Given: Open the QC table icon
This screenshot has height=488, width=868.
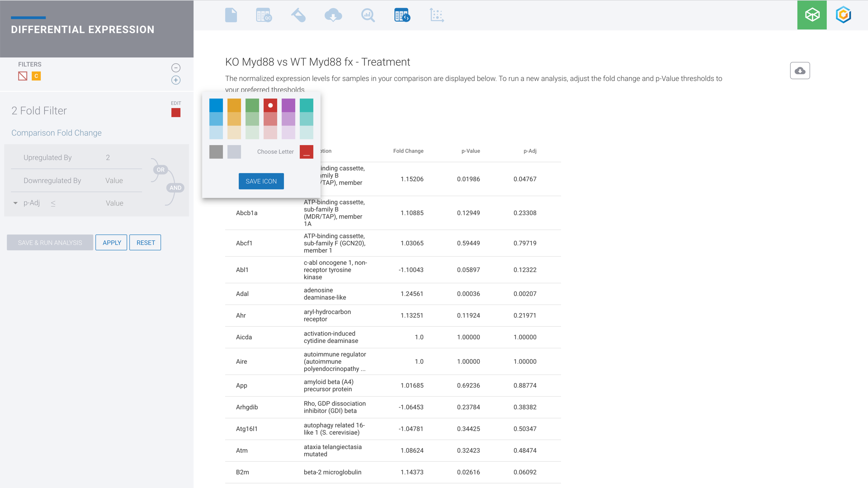Looking at the screenshot, I should point(264,15).
